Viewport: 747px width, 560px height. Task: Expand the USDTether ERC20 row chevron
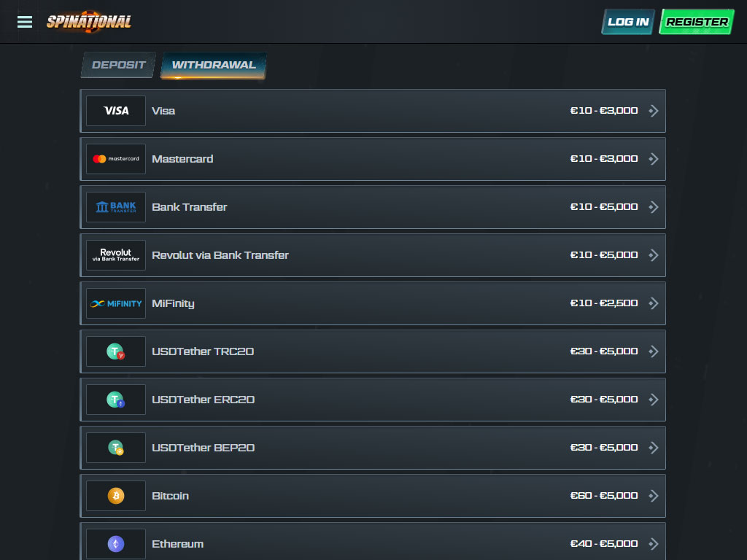pyautogui.click(x=654, y=400)
